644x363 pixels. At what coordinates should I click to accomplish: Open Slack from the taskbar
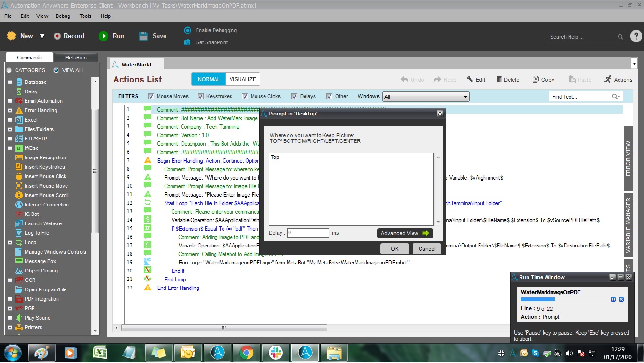point(275,352)
